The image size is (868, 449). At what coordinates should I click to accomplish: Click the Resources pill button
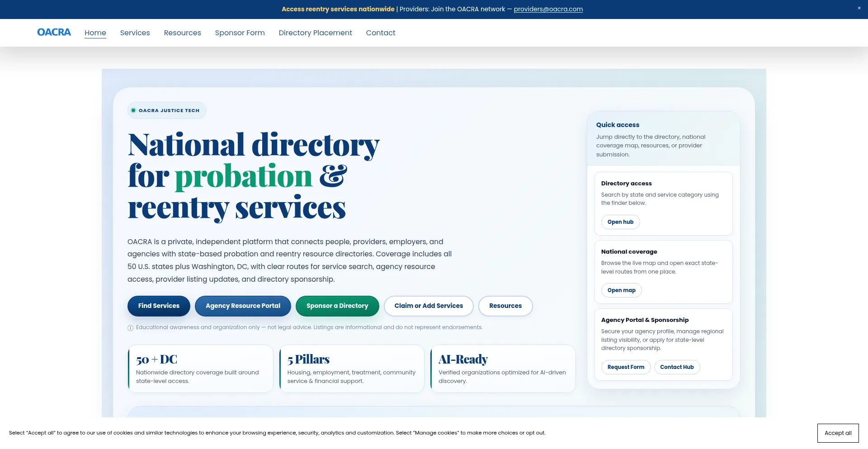(505, 306)
